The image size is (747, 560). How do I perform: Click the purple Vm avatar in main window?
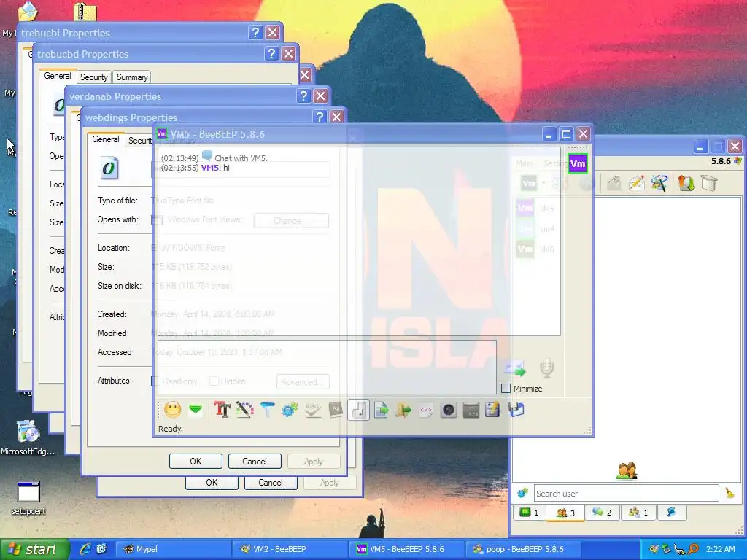[x=578, y=164]
